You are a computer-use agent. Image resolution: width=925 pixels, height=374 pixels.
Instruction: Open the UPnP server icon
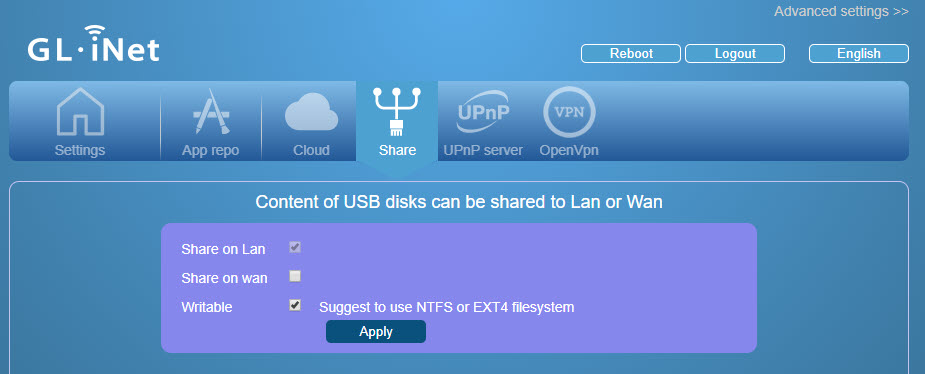tap(483, 112)
